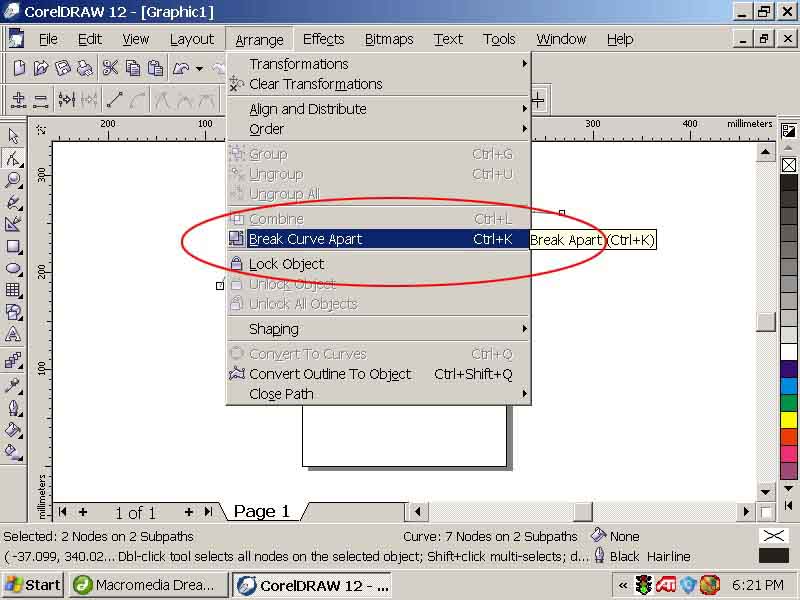Screen dimensions: 800x600
Task: Select the Freehand tool in toolbox
Action: tap(13, 202)
